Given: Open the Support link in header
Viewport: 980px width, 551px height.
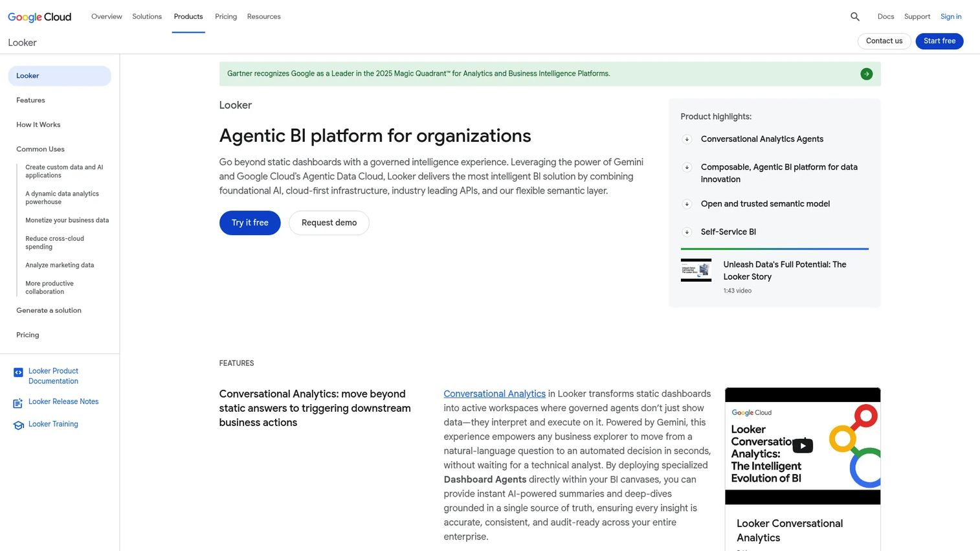Looking at the screenshot, I should pos(917,17).
